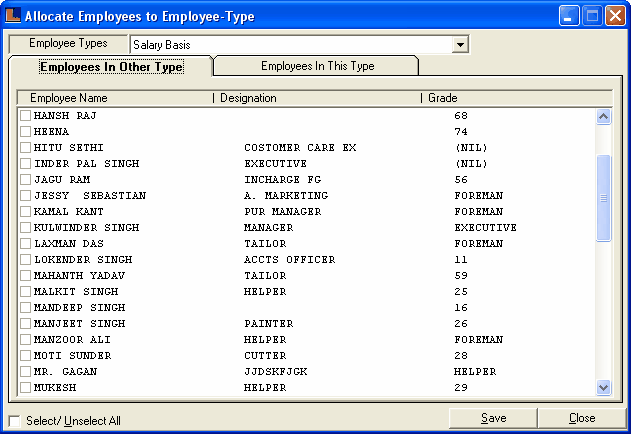Check the box for MALKIT SINGH
631x434 pixels.
pyautogui.click(x=25, y=291)
